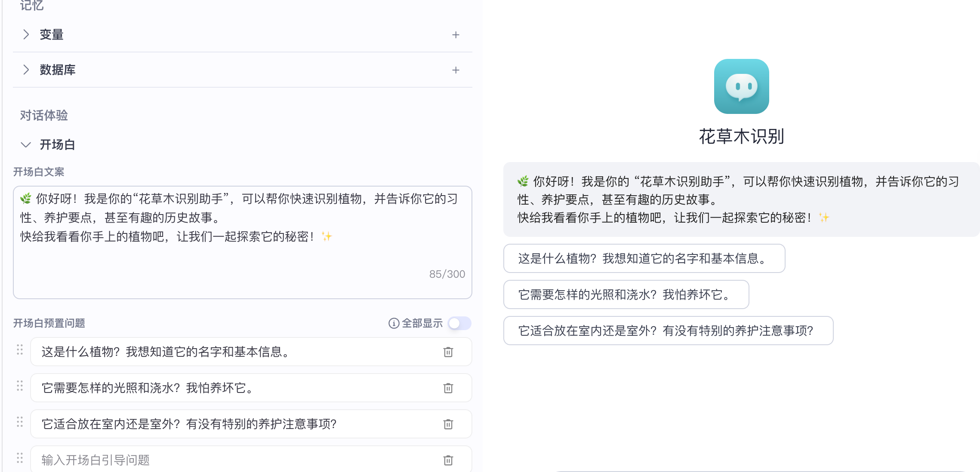This screenshot has width=980, height=472.
Task: Click plus icon to add a variable
Action: pos(456,35)
